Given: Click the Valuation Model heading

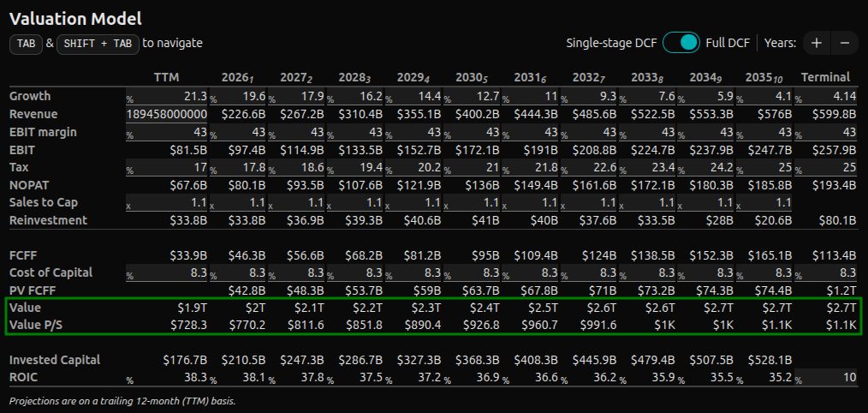Looking at the screenshot, I should (x=76, y=19).
